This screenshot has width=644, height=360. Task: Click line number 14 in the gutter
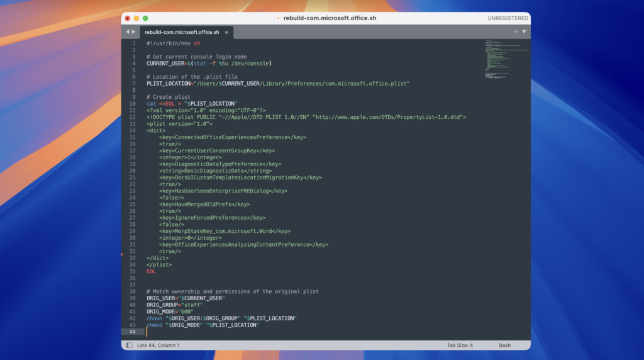click(x=133, y=130)
